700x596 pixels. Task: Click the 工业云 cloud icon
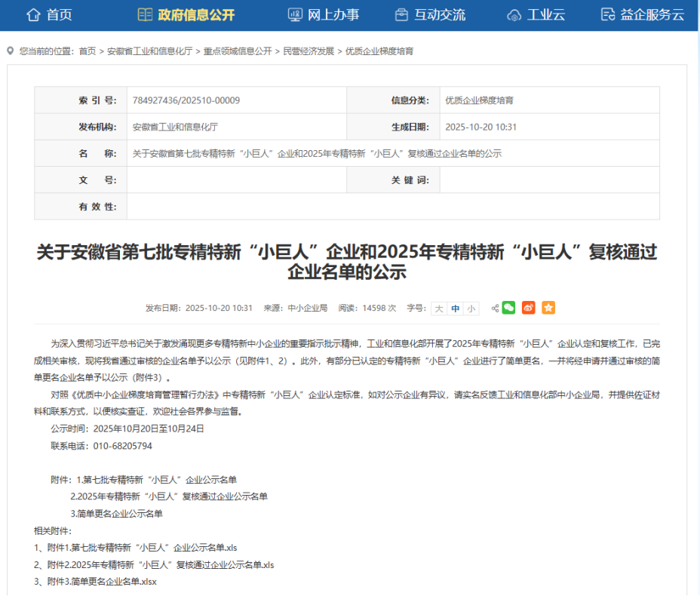514,14
